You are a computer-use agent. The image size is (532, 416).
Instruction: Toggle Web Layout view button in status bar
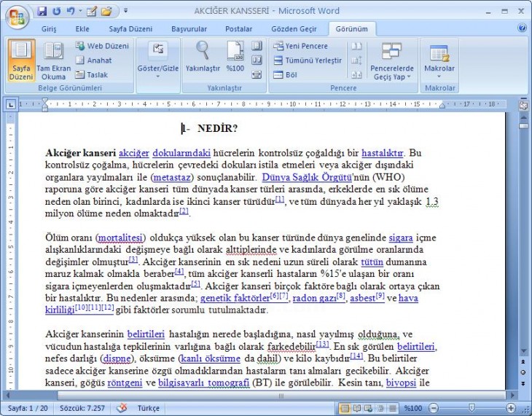tap(368, 408)
